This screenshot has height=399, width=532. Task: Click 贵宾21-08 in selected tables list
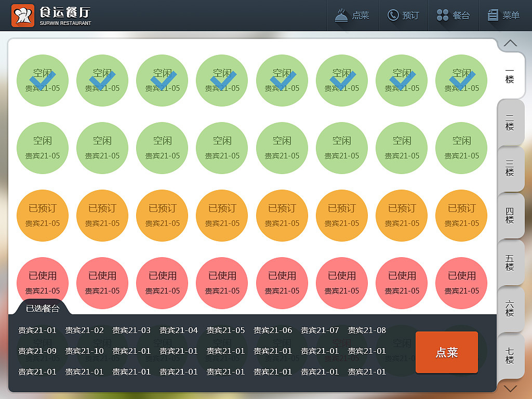pyautogui.click(x=367, y=330)
